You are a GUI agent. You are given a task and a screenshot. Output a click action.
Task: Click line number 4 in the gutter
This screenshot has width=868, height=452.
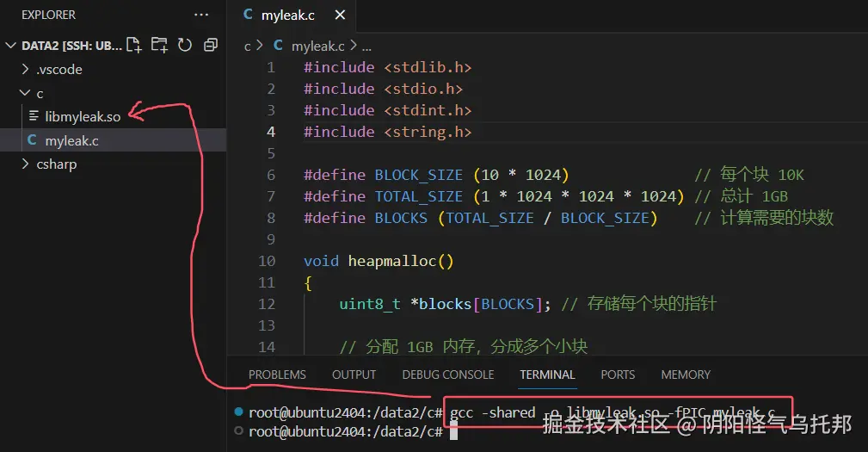tap(271, 132)
